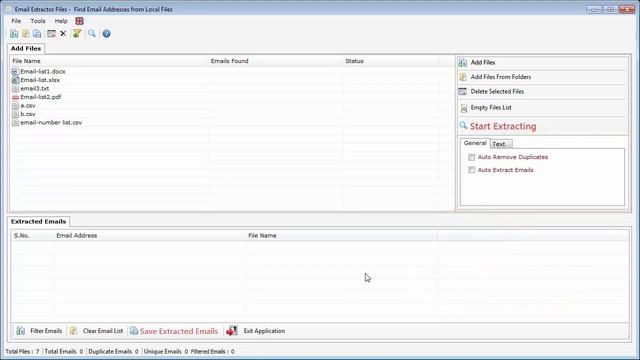Image resolution: width=640 pixels, height=360 pixels.
Task: Click the a.csv file icon
Action: (x=15, y=106)
